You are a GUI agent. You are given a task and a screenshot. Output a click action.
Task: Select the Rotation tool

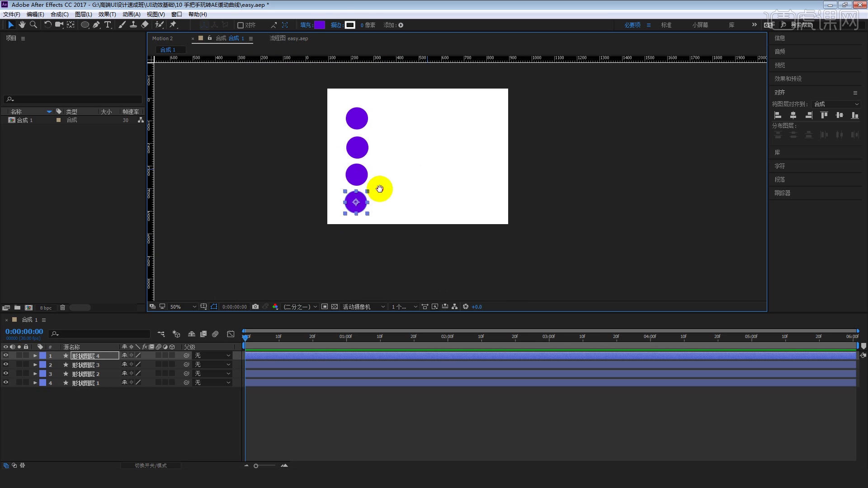[x=47, y=25]
